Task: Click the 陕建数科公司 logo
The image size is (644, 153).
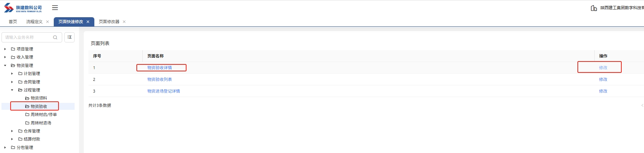Action: pos(23,8)
